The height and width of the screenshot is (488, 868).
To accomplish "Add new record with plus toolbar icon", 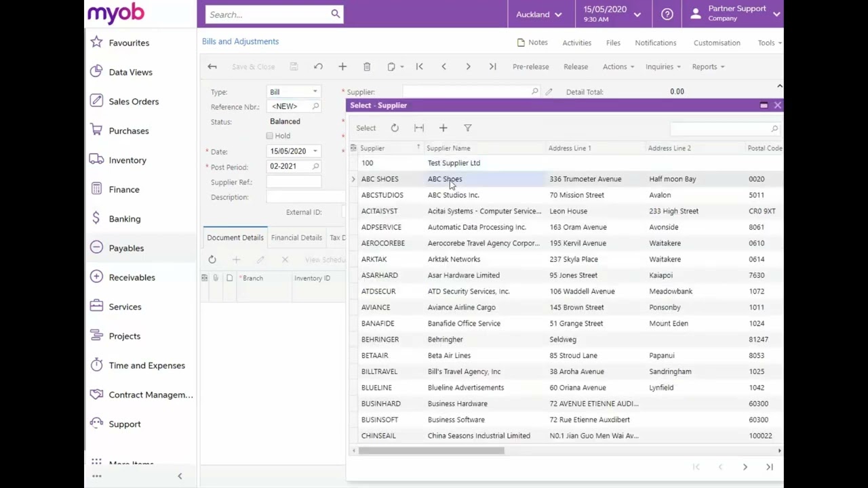I will pos(342,66).
